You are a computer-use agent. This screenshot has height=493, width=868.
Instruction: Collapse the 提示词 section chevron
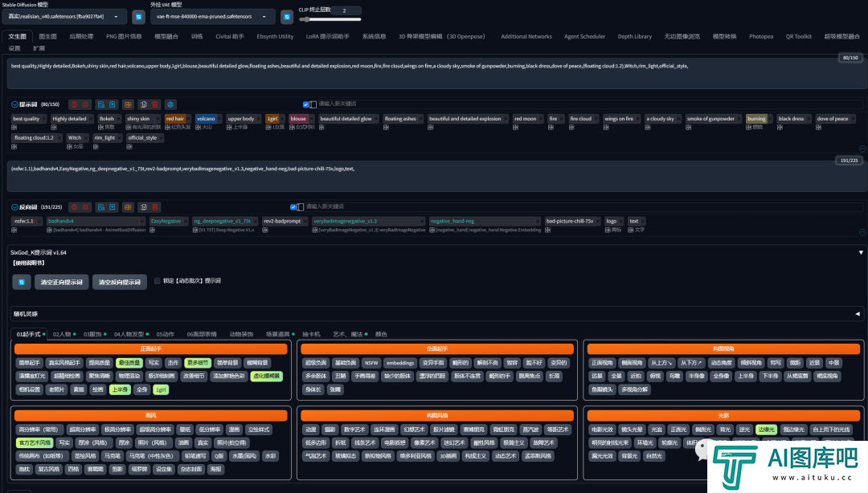[x=14, y=104]
